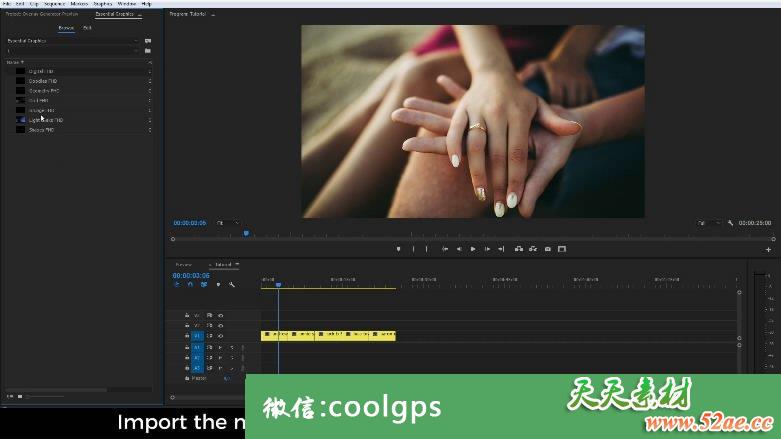The height and width of the screenshot is (439, 781).
Task: Toggle Snap in timeline
Action: (x=190, y=285)
